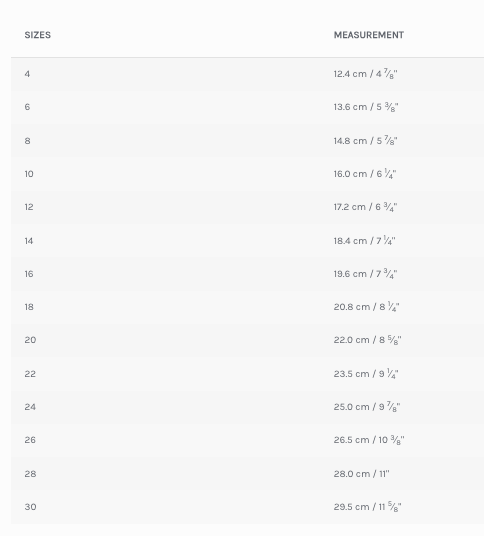Click the 28.0 cm / 11" measurement

[x=361, y=474]
